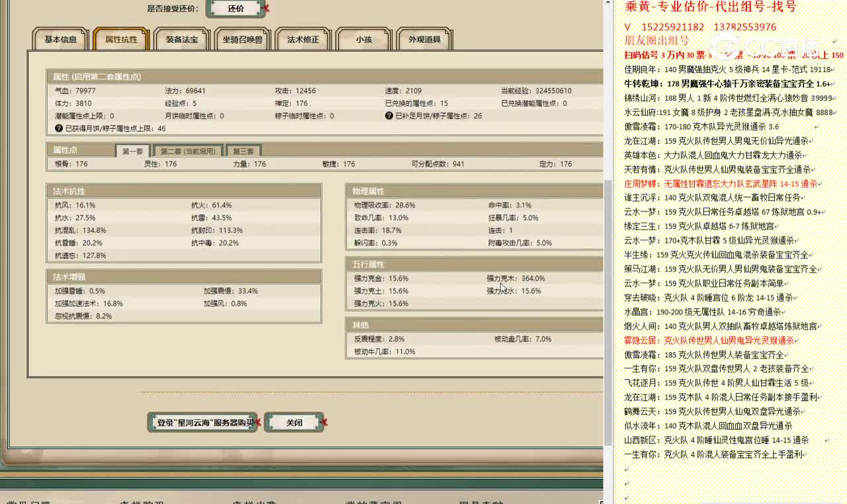Click the bold 牛转乾坤 listing line
Viewport: 847px width, 504px height.
click(x=728, y=83)
